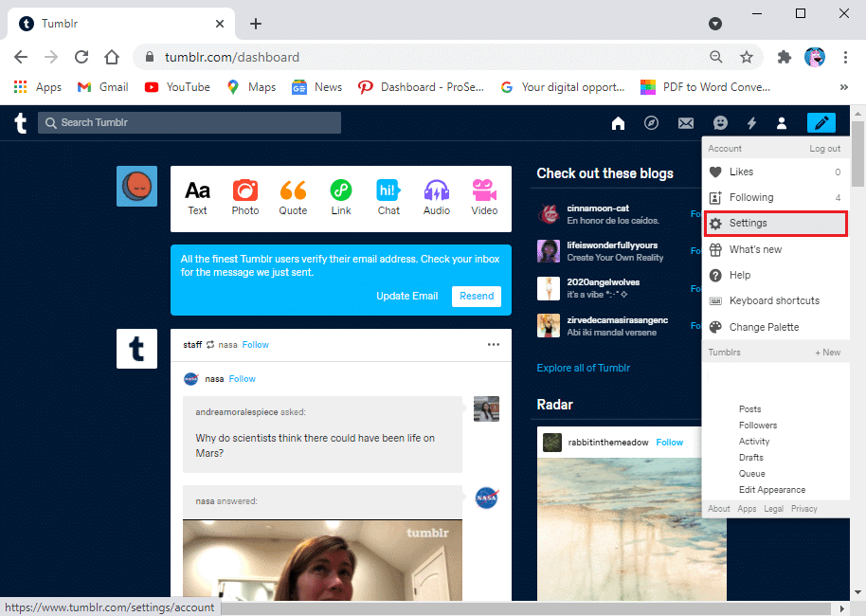
Task: Open a new Text post
Action: pos(197,197)
